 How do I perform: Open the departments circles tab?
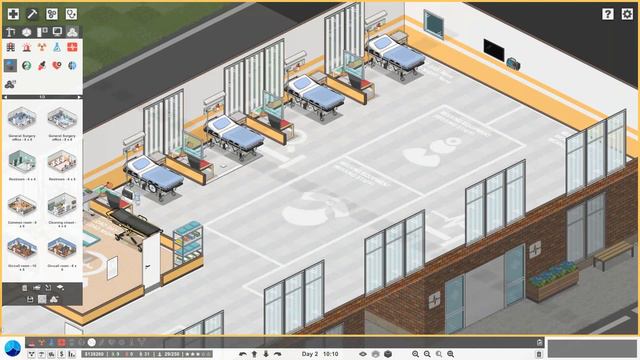pos(52,14)
